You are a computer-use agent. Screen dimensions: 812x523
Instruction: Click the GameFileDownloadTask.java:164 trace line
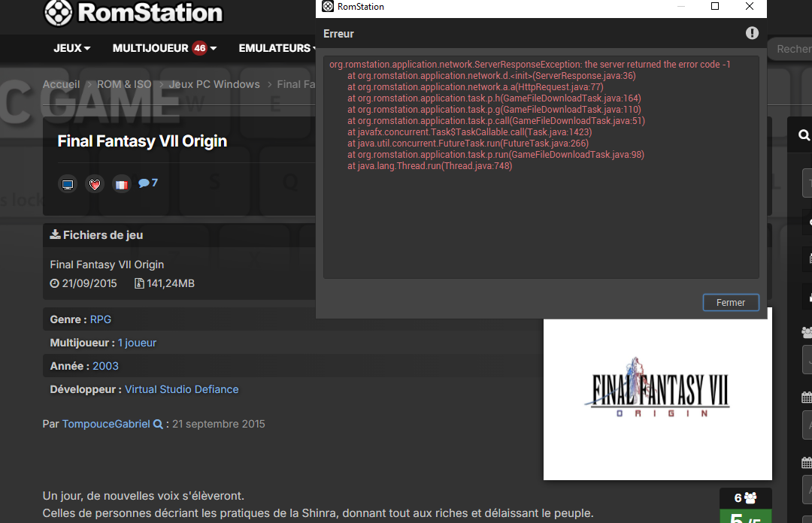point(494,98)
